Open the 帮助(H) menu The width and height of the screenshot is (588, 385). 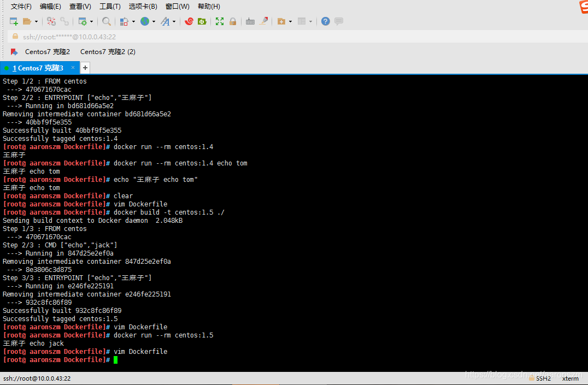point(209,7)
